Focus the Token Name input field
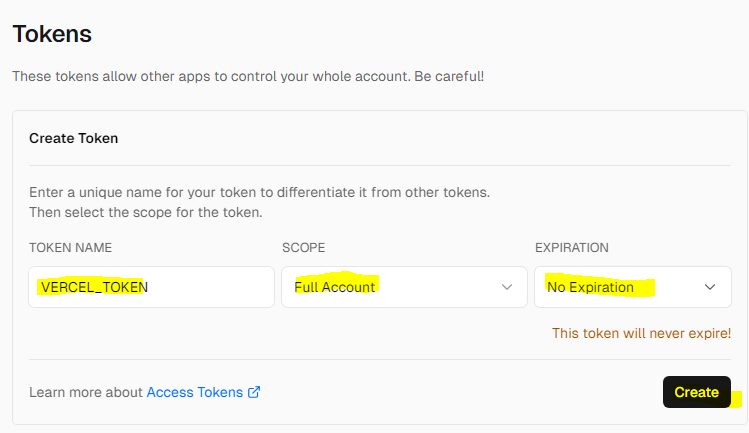 tap(151, 287)
